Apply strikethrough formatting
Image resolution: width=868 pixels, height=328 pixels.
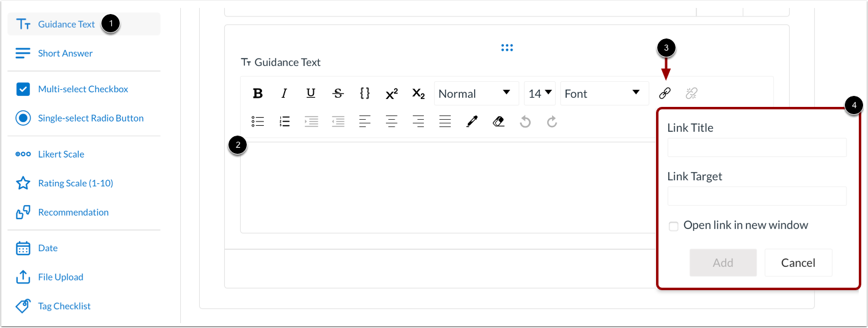(x=338, y=93)
